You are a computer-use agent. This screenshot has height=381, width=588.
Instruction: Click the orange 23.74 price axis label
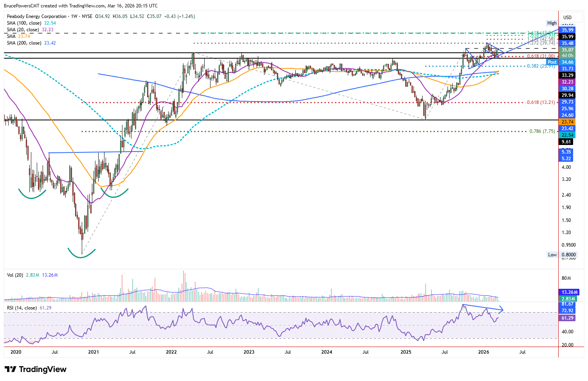tap(567, 122)
